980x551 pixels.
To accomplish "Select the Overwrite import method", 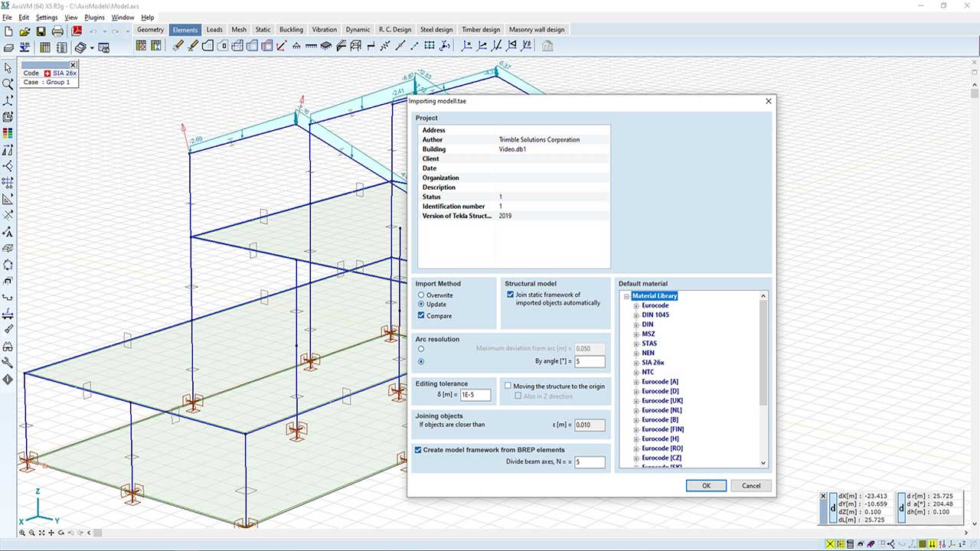I will point(421,295).
